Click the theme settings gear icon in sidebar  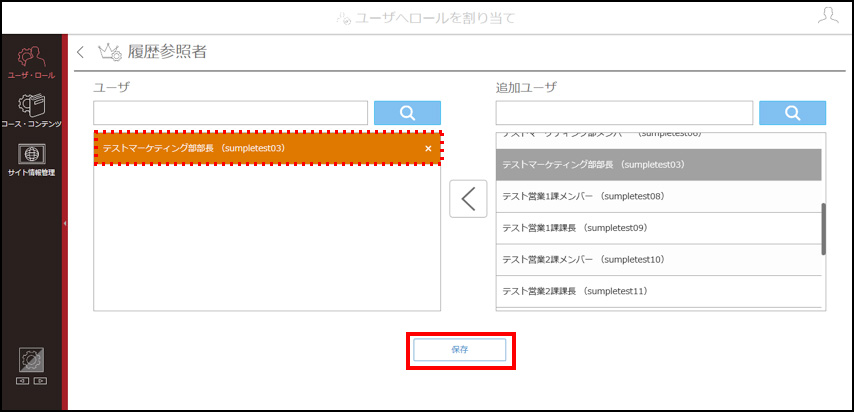31,360
